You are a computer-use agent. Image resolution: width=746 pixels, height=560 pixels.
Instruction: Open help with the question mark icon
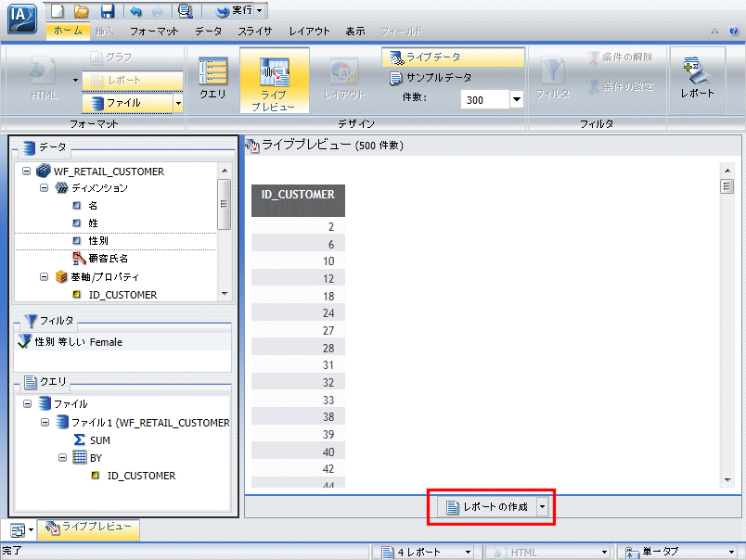click(x=734, y=31)
